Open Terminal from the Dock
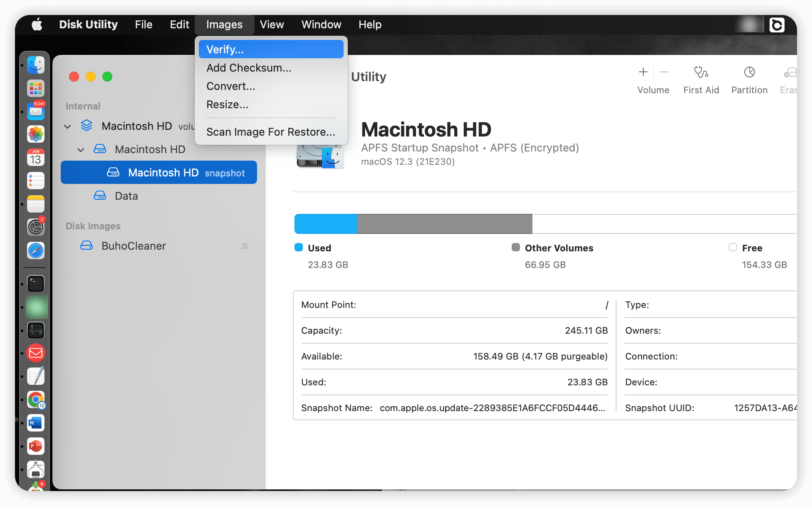The height and width of the screenshot is (506, 812). click(36, 284)
